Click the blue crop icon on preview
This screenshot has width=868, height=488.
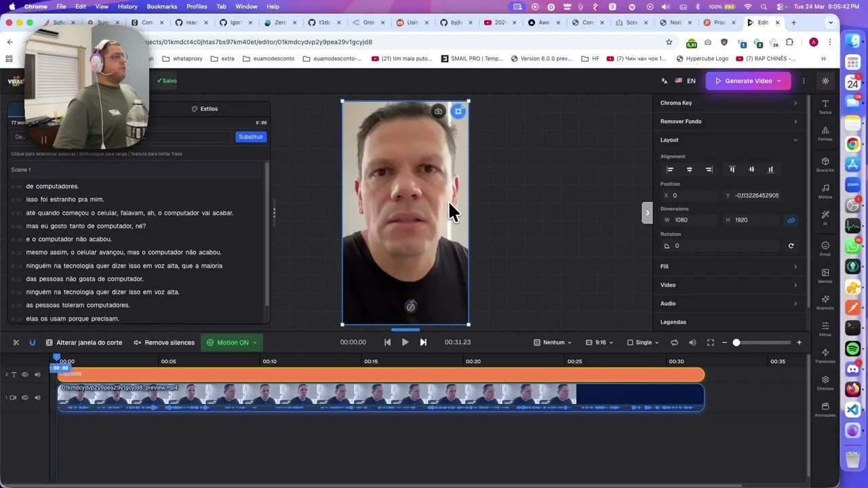(458, 111)
